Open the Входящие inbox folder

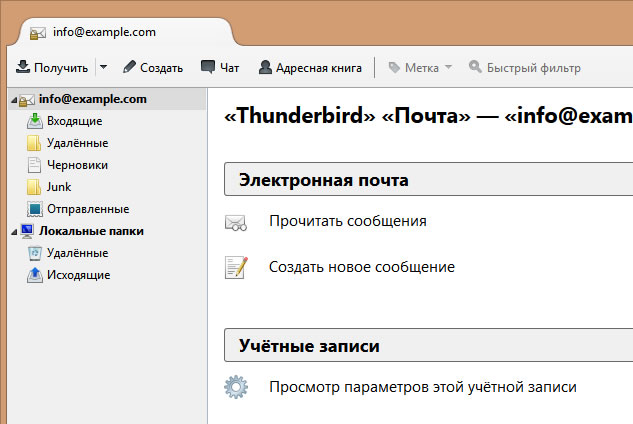coord(75,121)
